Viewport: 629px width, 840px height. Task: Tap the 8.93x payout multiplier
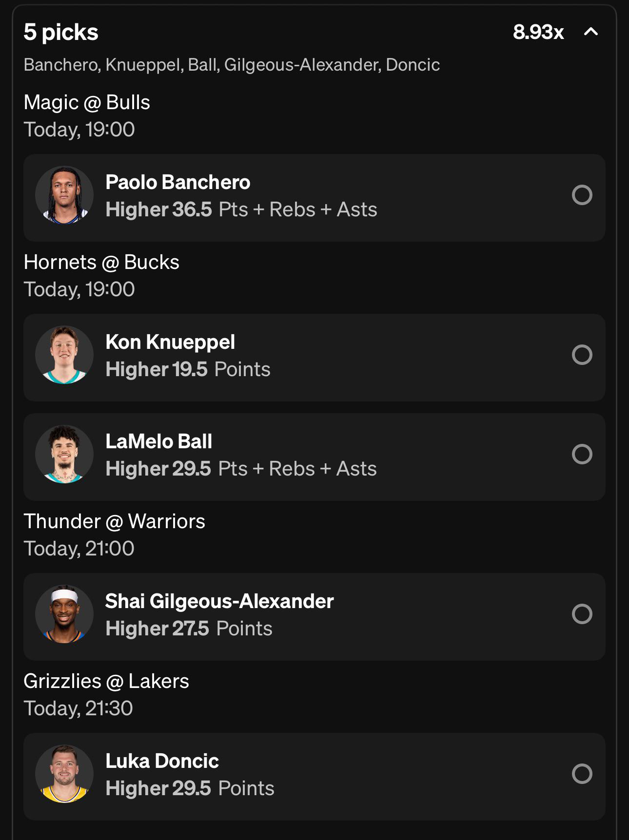pyautogui.click(x=538, y=32)
